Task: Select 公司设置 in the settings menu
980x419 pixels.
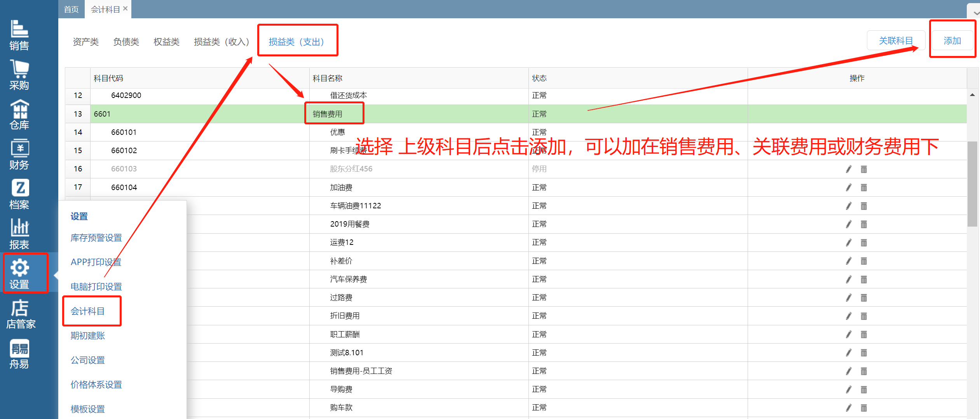Action: [88, 360]
